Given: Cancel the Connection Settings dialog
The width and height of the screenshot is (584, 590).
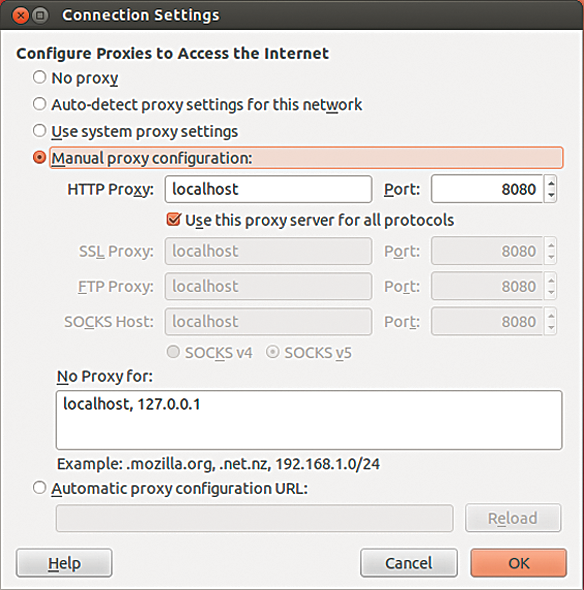Looking at the screenshot, I should (409, 563).
